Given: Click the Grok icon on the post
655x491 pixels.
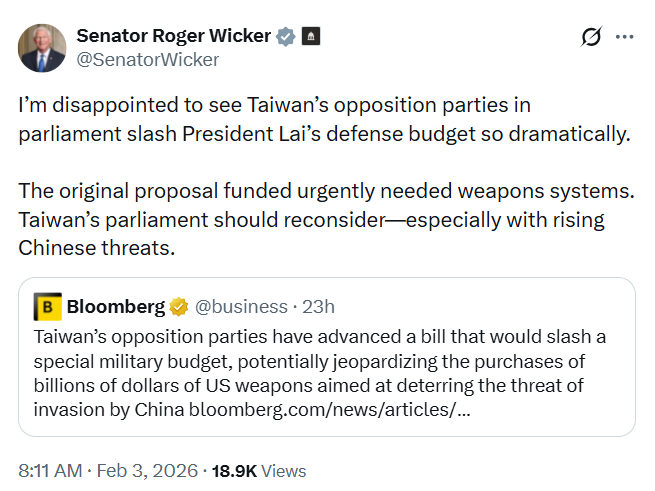Looking at the screenshot, I should click(x=591, y=37).
